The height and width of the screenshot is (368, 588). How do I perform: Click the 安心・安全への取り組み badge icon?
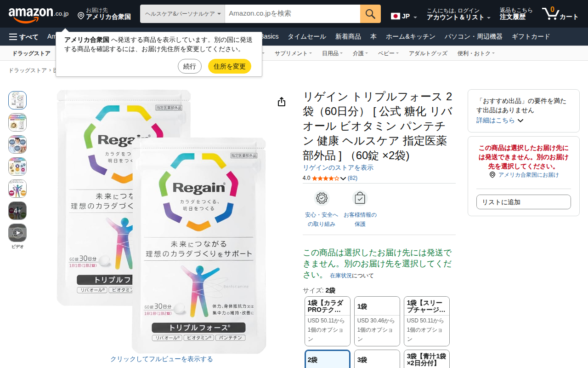(322, 198)
